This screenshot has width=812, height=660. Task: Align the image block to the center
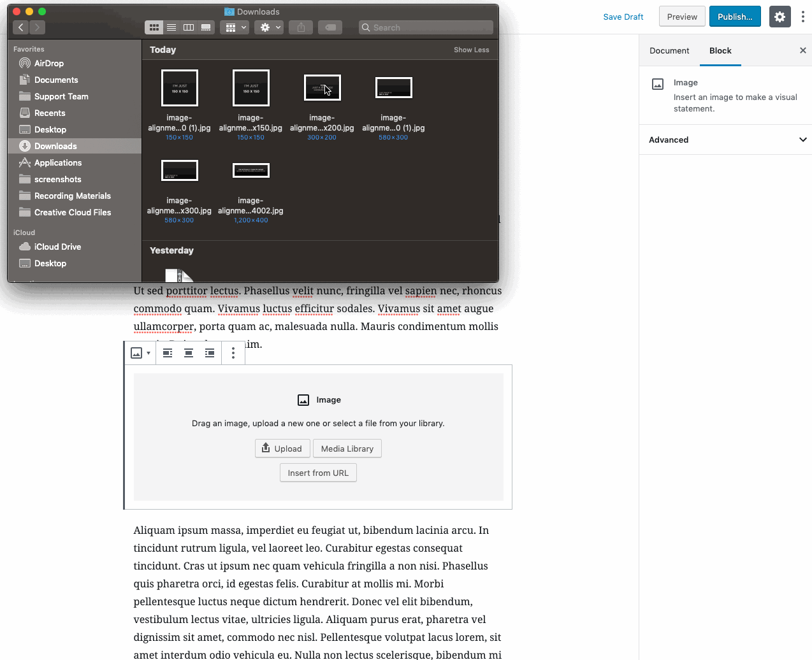(x=188, y=352)
